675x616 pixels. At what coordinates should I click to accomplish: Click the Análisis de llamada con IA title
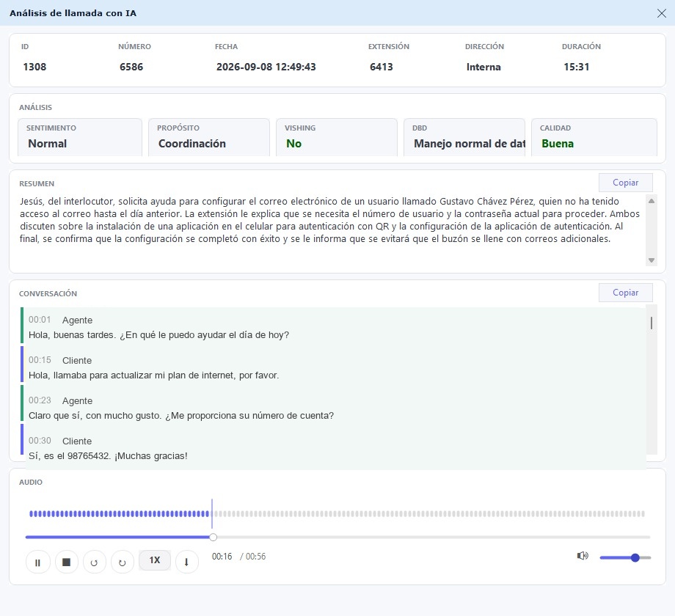[73, 13]
